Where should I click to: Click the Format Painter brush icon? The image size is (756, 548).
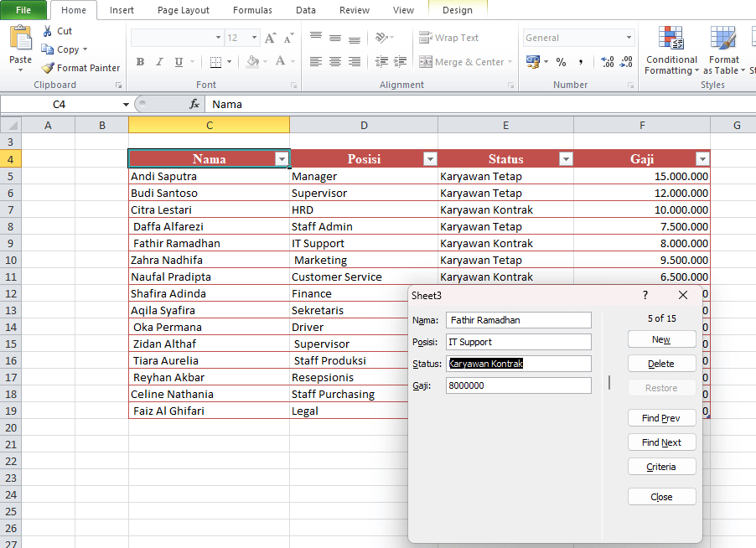coord(48,68)
